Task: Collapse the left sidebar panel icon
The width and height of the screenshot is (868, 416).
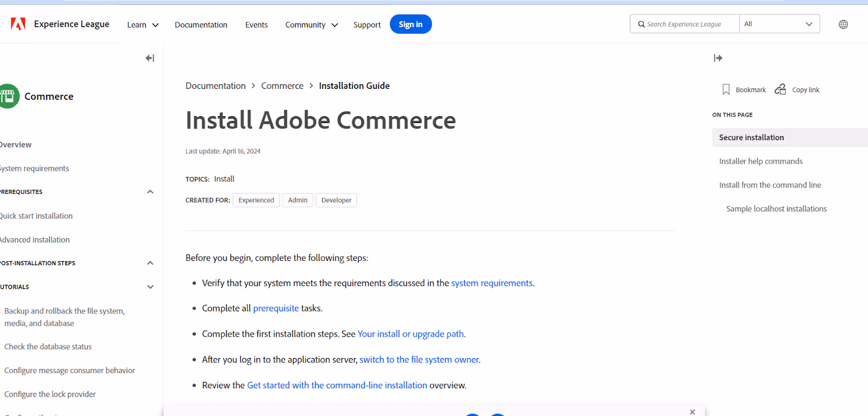Action: click(150, 58)
